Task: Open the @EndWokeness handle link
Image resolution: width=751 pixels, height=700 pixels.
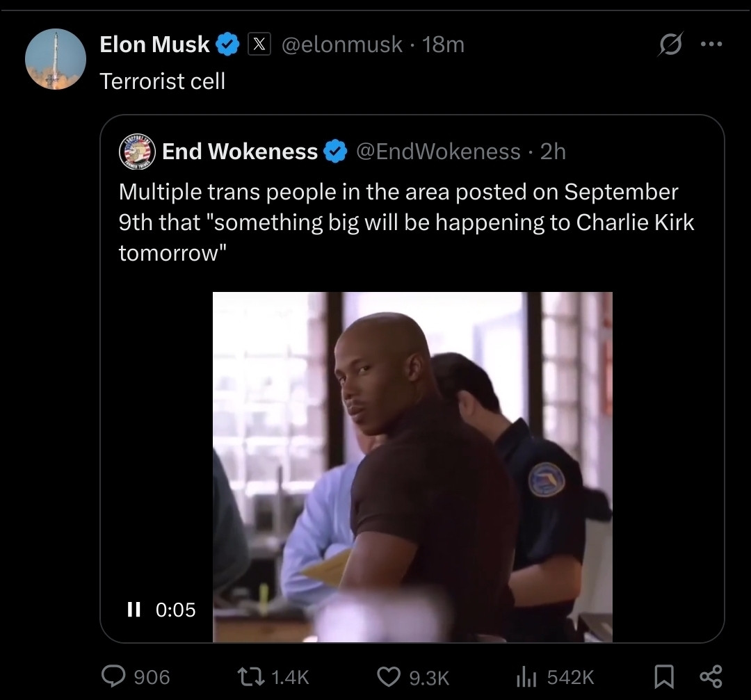Action: pyautogui.click(x=438, y=152)
